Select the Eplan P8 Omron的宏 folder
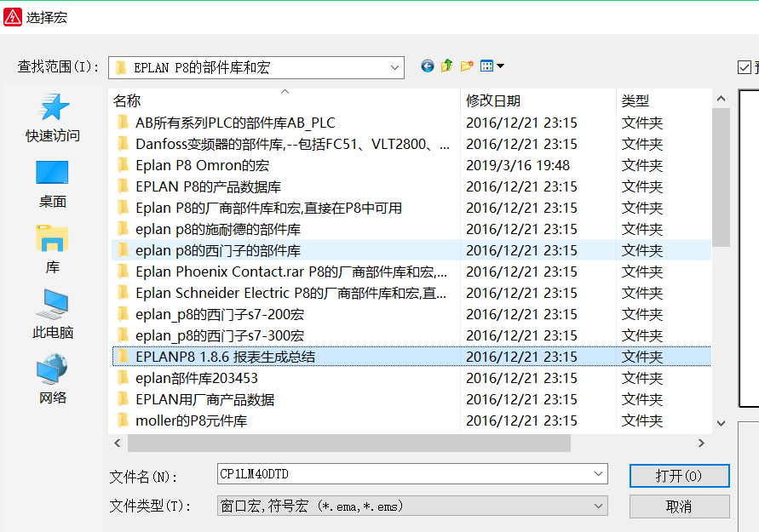Screen dimensions: 759x532 point(202,165)
